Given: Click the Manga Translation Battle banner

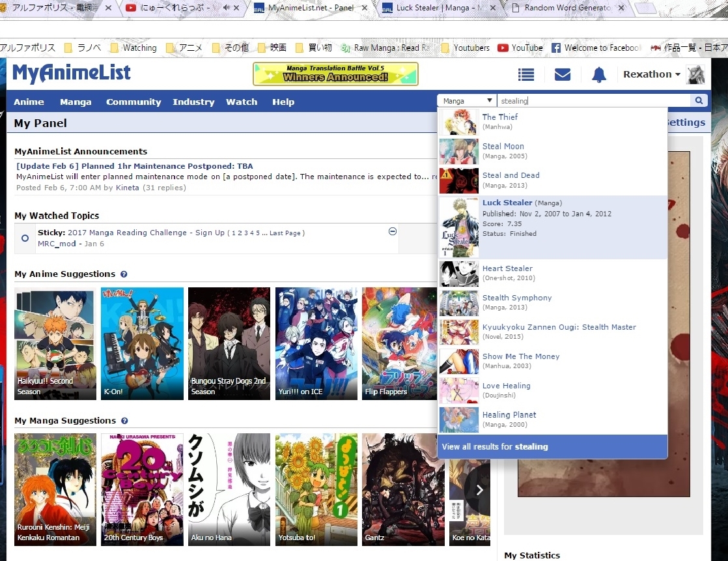Looking at the screenshot, I should [x=335, y=74].
